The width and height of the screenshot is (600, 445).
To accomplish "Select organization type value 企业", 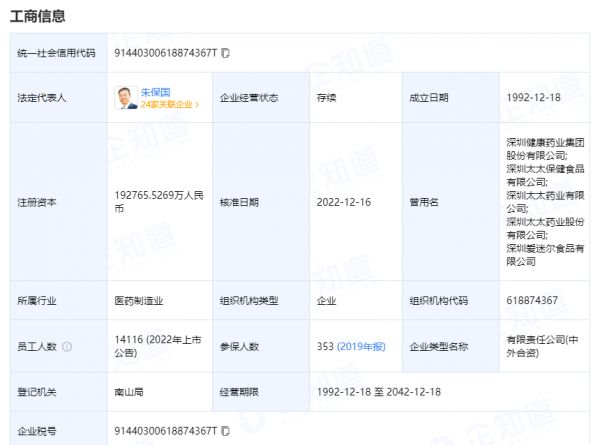I will 326,301.
